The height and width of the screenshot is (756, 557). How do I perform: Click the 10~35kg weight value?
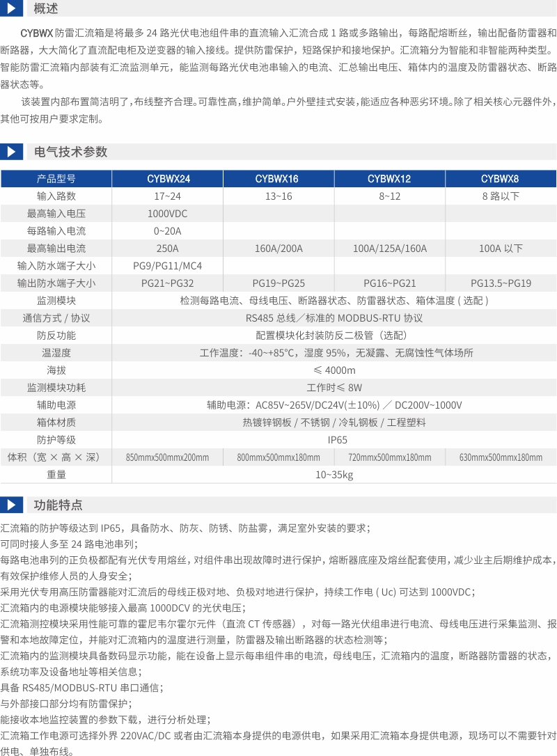pyautogui.click(x=334, y=474)
